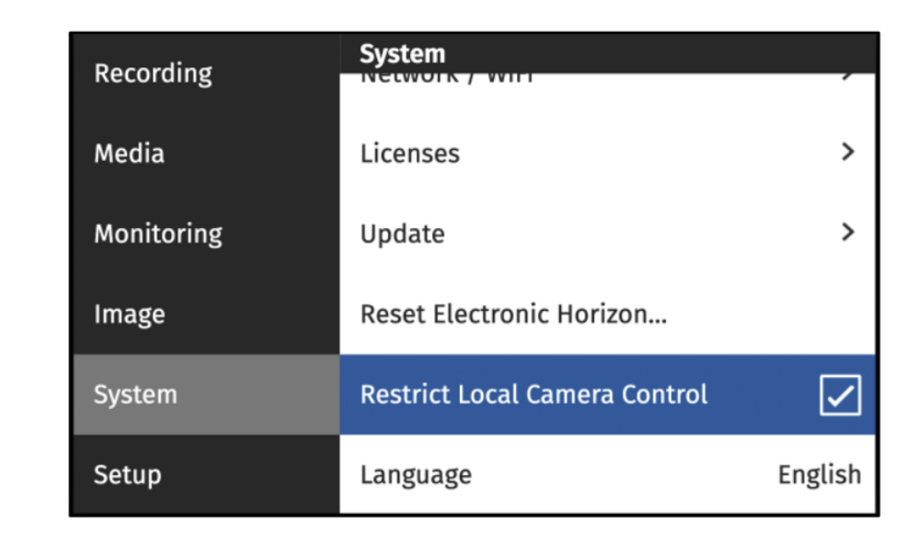The width and height of the screenshot is (924, 560).
Task: Open the Licenses settings entry
Action: [410, 154]
